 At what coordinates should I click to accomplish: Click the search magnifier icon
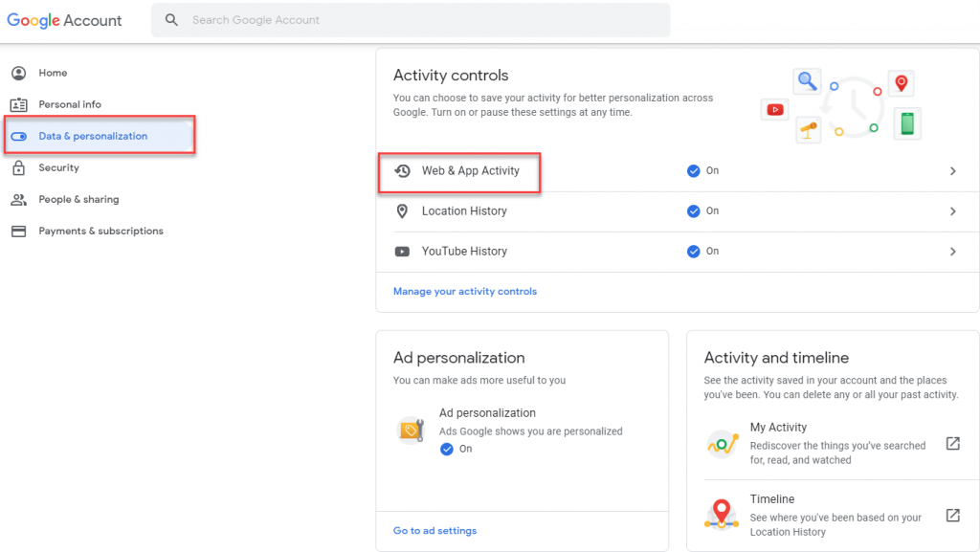click(x=171, y=20)
